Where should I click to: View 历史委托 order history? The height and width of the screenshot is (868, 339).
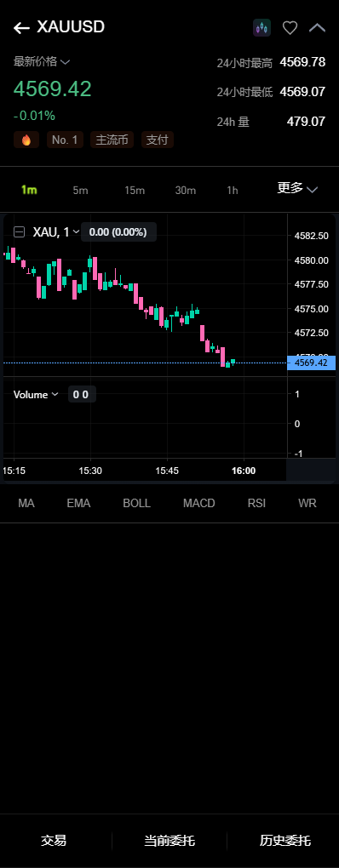pos(285,841)
